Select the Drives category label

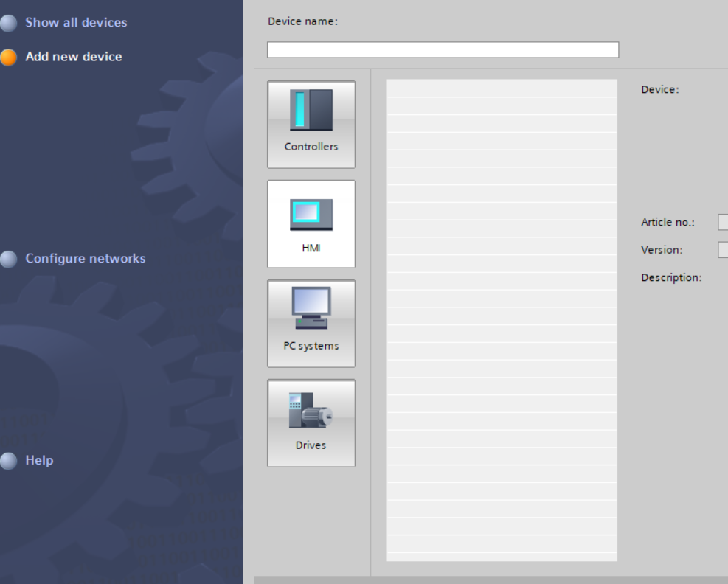[x=311, y=445]
